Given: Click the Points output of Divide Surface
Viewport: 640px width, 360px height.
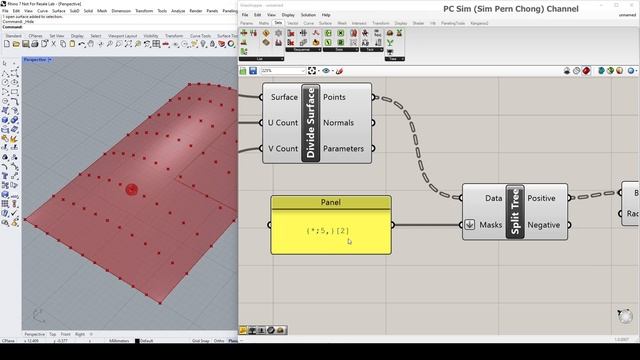Looking at the screenshot, I should point(334,97).
